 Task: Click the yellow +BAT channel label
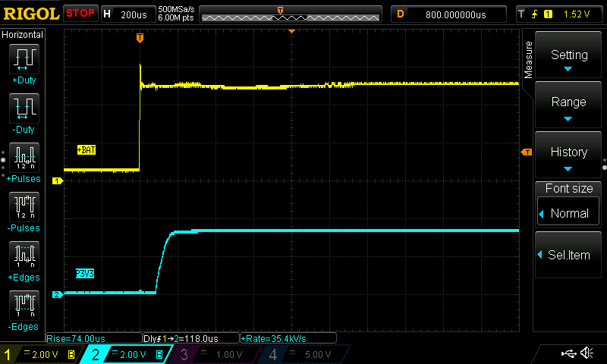(x=86, y=150)
